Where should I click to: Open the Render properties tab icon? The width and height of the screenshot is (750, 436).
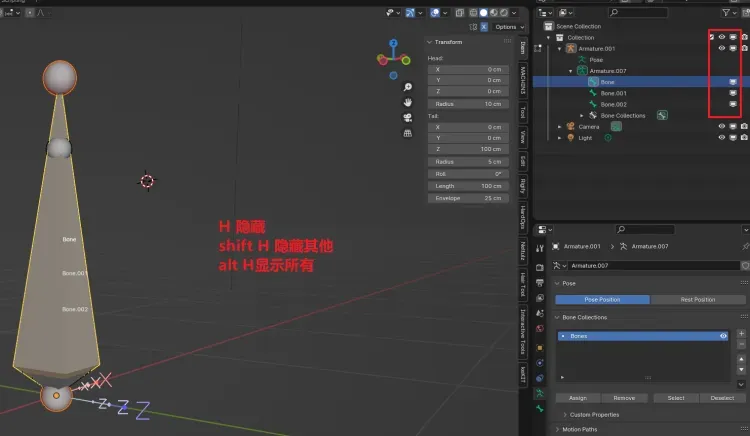tap(540, 267)
